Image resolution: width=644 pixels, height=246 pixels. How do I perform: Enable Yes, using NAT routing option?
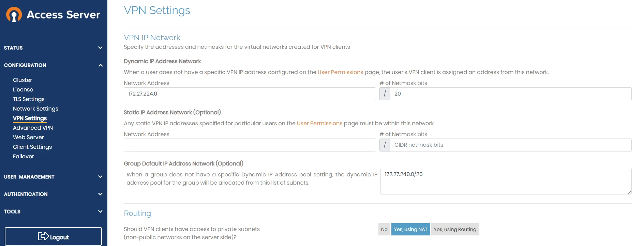pyautogui.click(x=410, y=229)
